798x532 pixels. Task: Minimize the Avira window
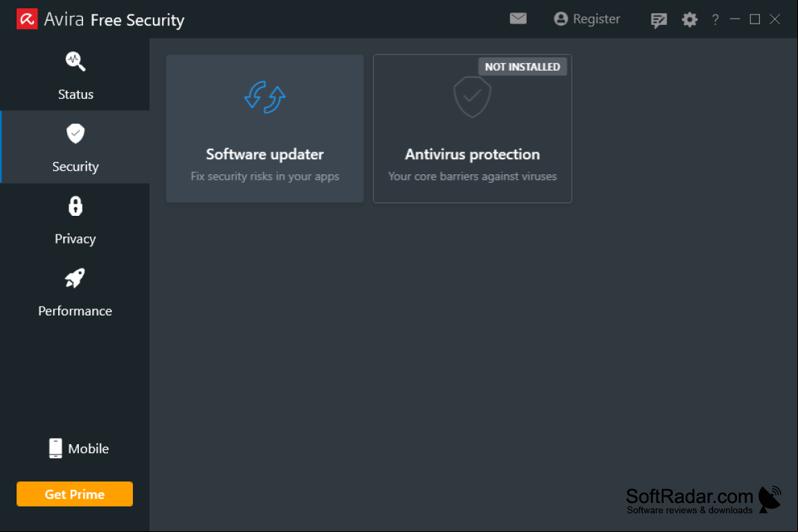tap(735, 19)
